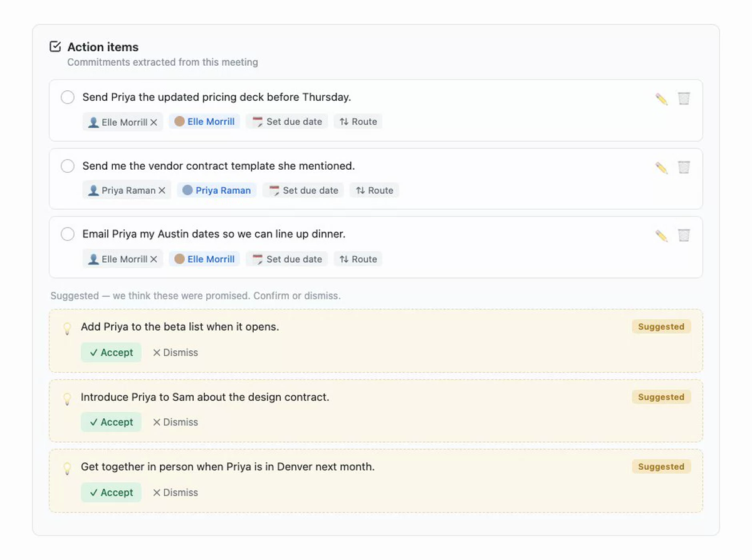This screenshot has width=752, height=560.
Task: Click the Action items checklist icon
Action: (x=55, y=46)
